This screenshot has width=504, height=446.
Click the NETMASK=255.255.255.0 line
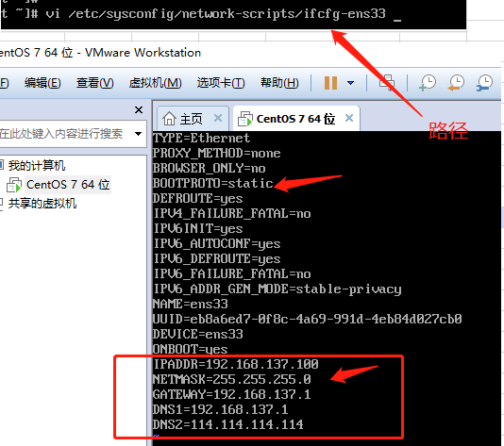(232, 379)
